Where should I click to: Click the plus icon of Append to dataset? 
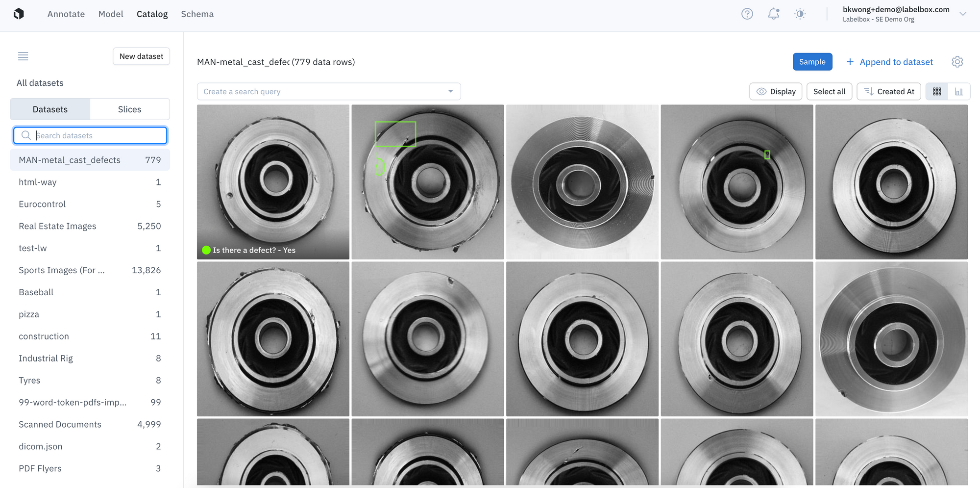point(850,62)
